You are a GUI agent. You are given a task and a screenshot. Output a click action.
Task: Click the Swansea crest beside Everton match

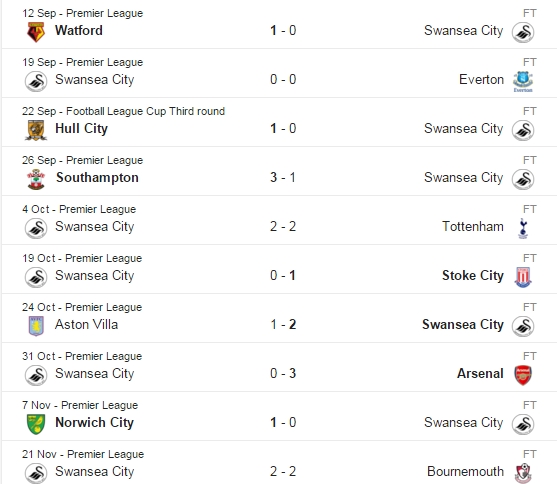tap(36, 81)
